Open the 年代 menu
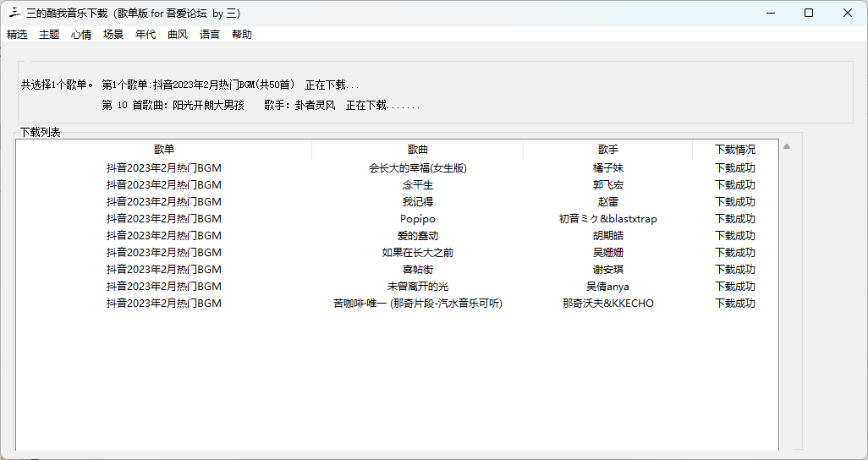This screenshot has height=460, width=868. (146, 35)
